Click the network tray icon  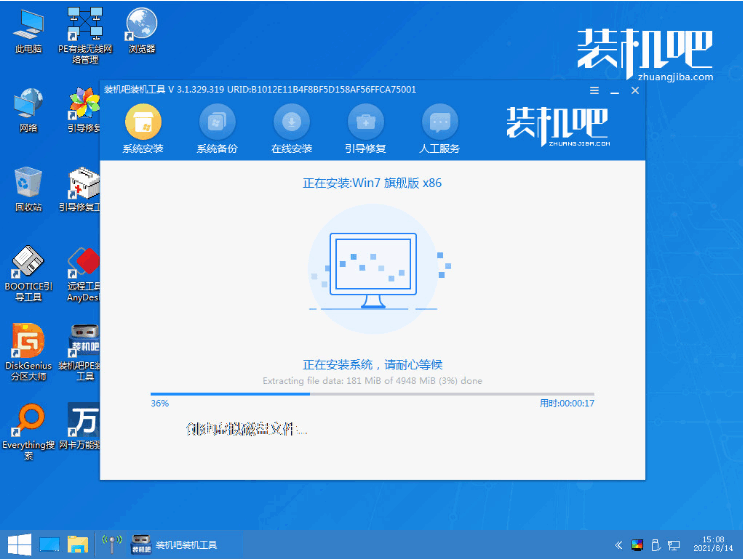click(674, 546)
